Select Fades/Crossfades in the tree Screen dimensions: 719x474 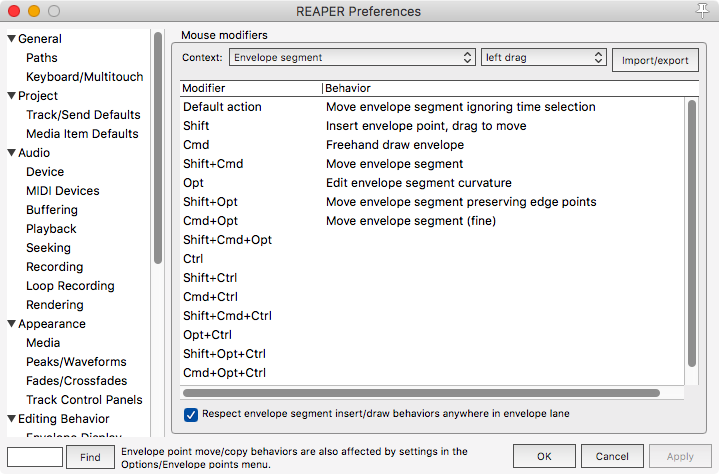[77, 381]
